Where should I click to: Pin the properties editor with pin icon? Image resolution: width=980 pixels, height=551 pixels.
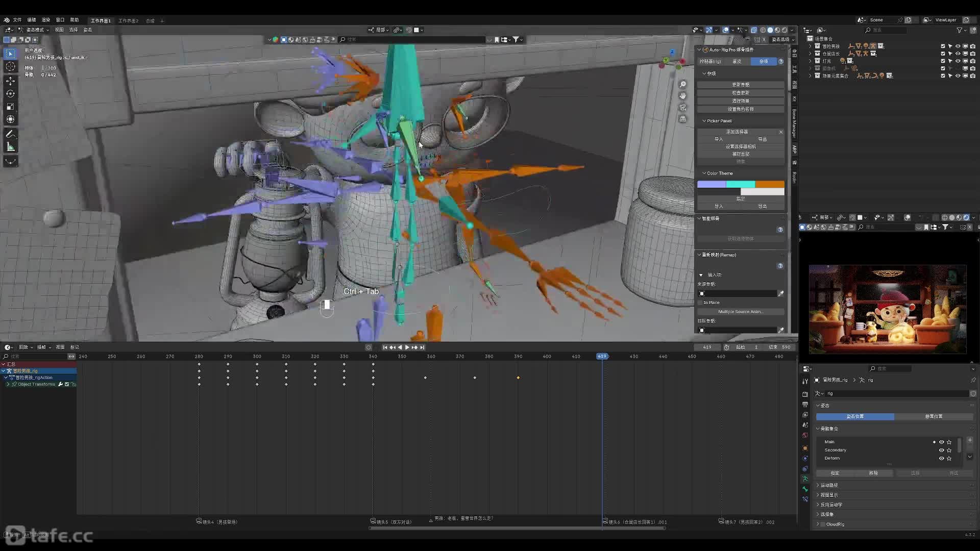[x=973, y=380]
